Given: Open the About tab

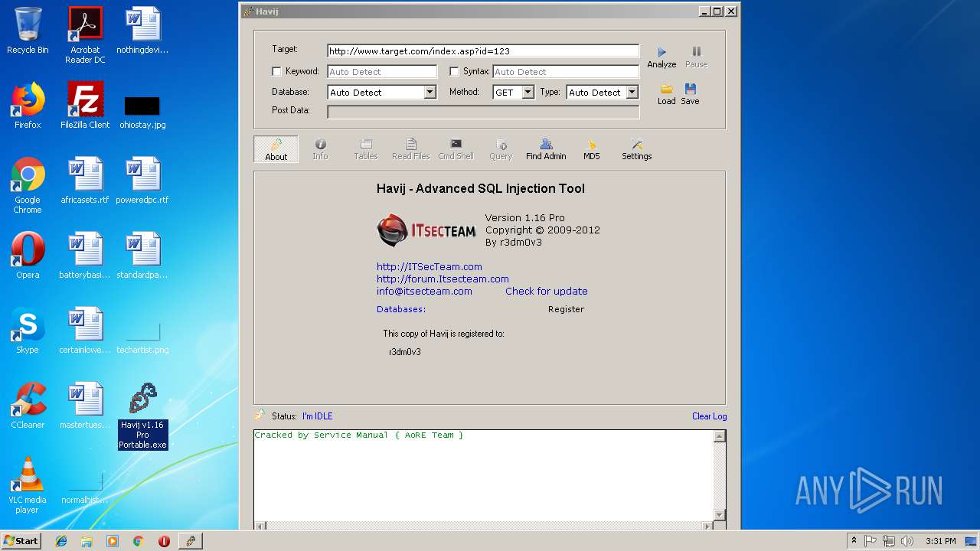Looking at the screenshot, I should (x=276, y=149).
